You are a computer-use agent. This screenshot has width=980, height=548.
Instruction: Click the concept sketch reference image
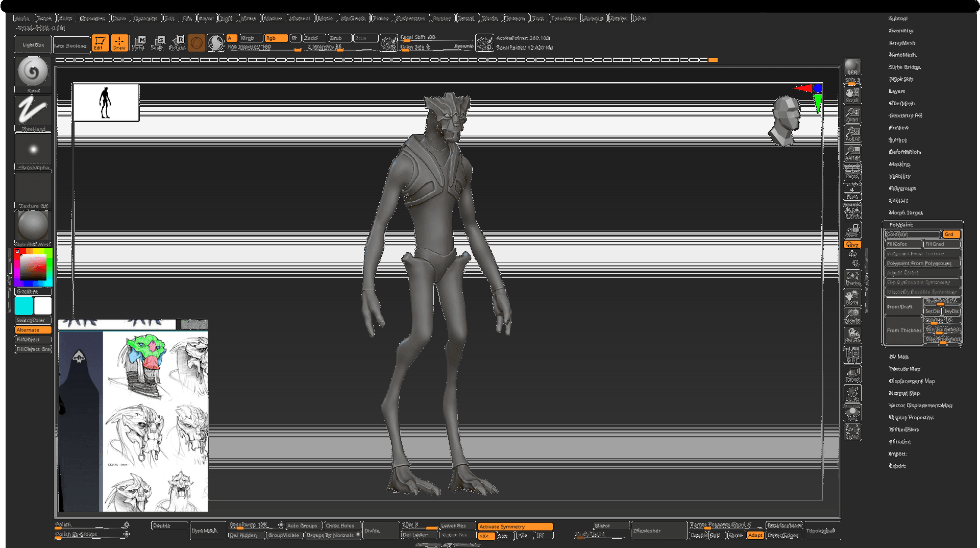[x=133, y=416]
